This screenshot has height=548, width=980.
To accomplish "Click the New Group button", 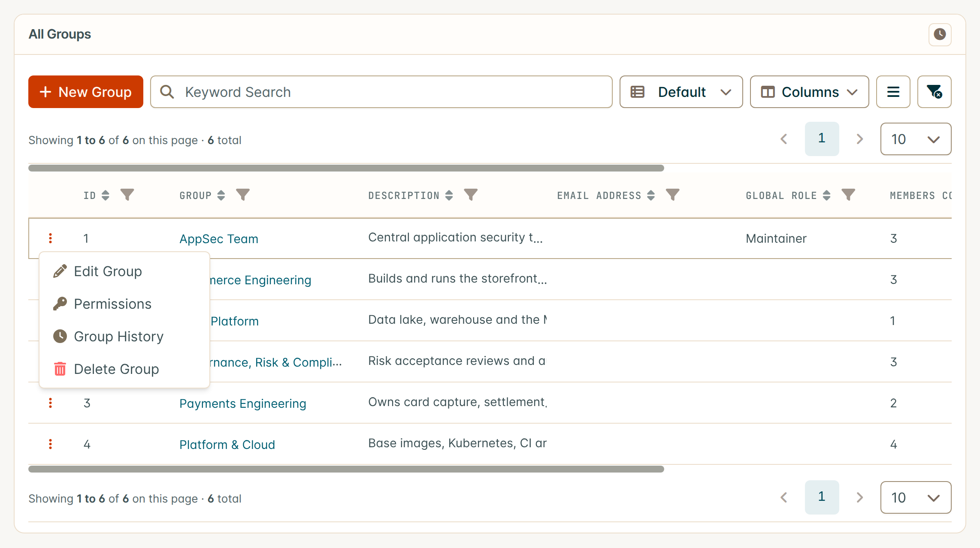I will coord(86,92).
